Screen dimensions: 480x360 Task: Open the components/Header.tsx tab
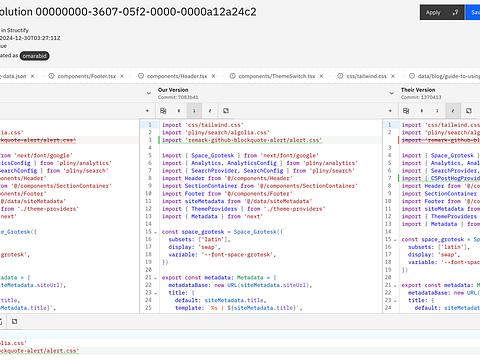pos(177,76)
